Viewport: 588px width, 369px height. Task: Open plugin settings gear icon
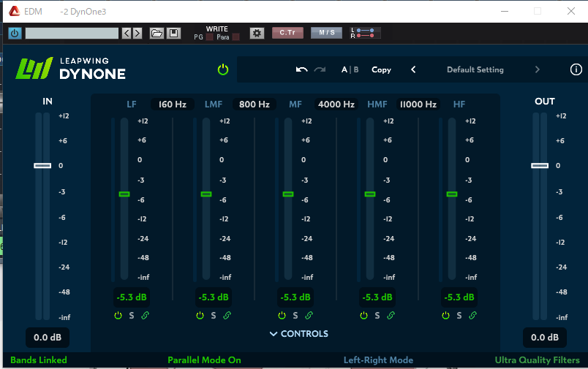coord(257,34)
